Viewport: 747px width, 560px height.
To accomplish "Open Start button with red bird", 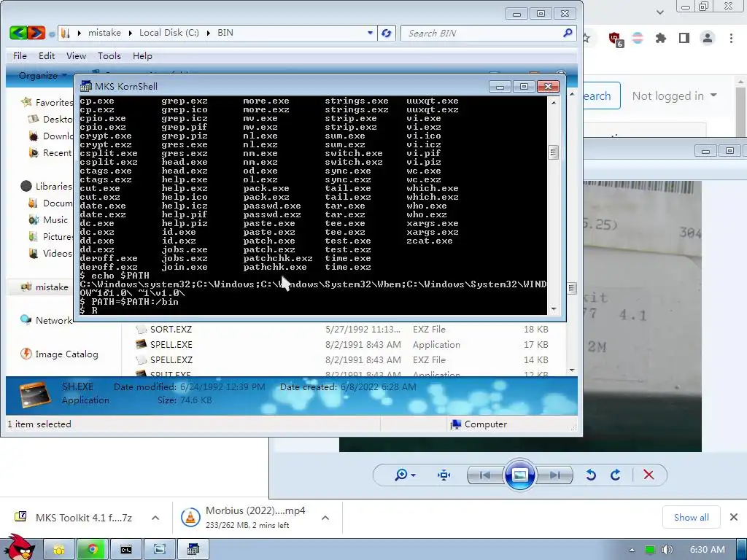I will click(19, 548).
